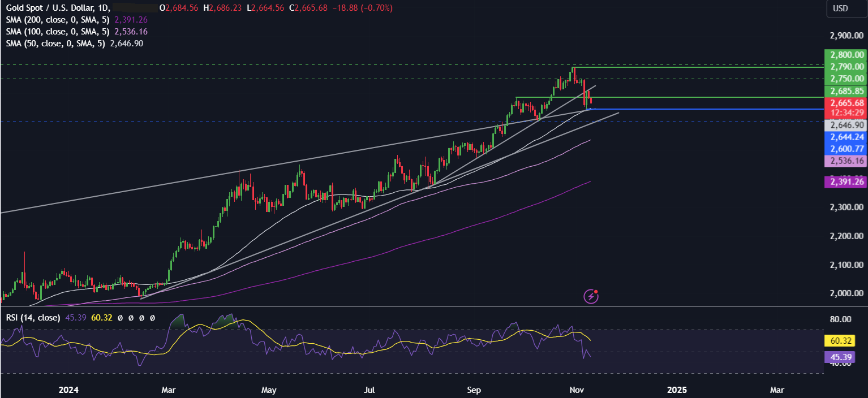
Task: Click the Sep label on time axis
Action: click(x=474, y=390)
